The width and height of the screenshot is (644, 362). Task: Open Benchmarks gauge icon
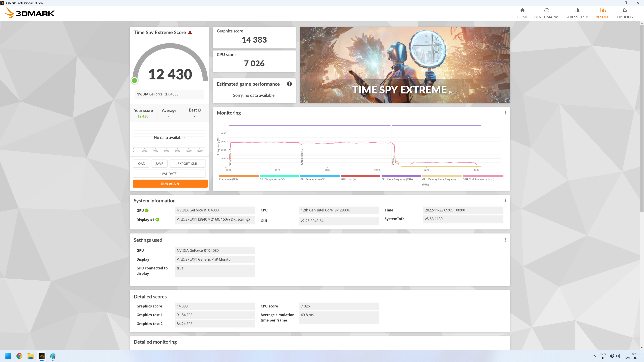(x=547, y=10)
